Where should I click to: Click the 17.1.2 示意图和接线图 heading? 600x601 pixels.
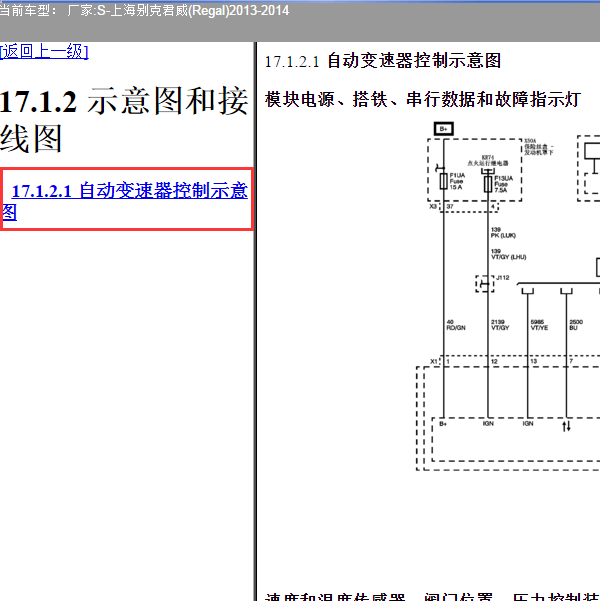click(x=124, y=119)
